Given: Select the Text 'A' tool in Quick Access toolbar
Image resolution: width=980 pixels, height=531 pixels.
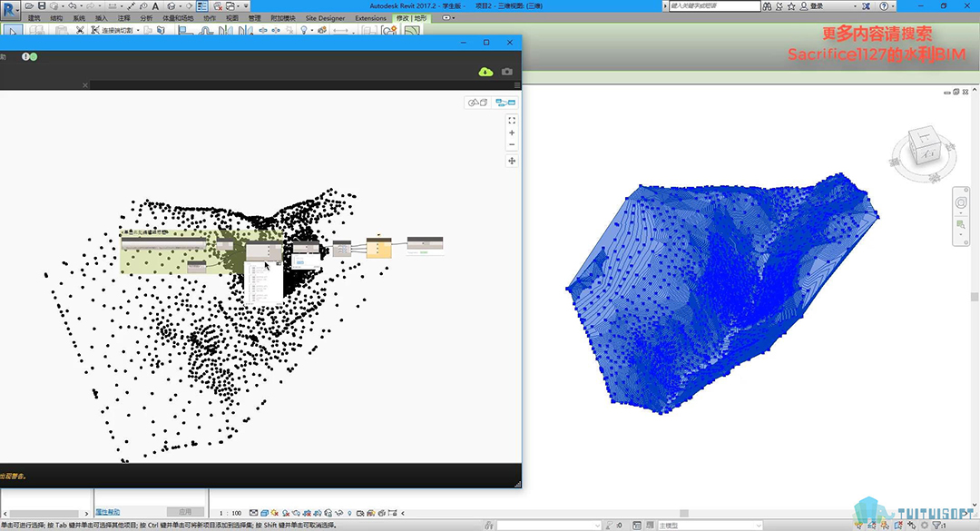Looking at the screenshot, I should 155,5.
